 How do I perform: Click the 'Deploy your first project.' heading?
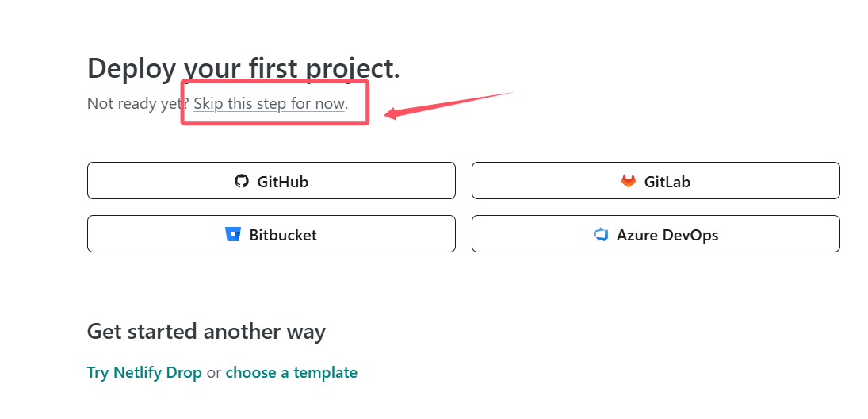click(243, 68)
